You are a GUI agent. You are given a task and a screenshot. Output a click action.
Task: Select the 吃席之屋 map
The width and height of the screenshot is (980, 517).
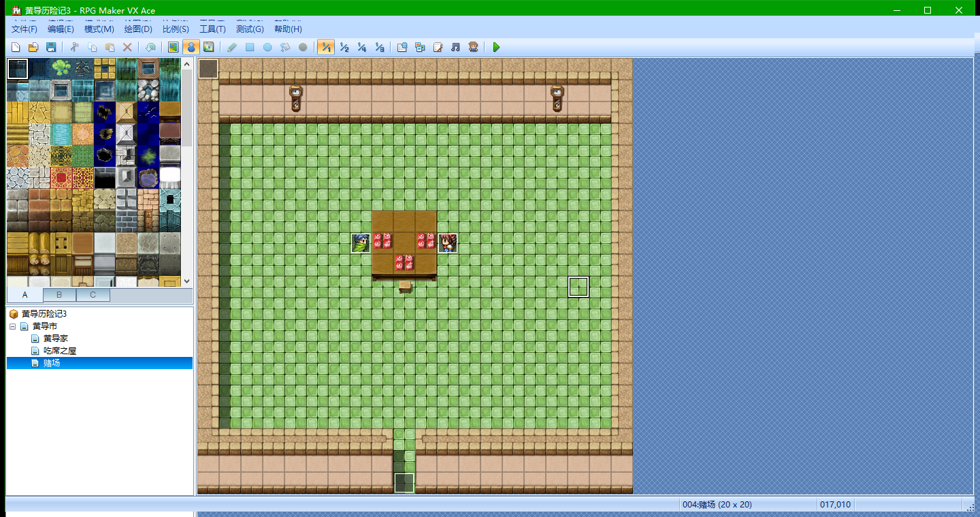pos(60,351)
